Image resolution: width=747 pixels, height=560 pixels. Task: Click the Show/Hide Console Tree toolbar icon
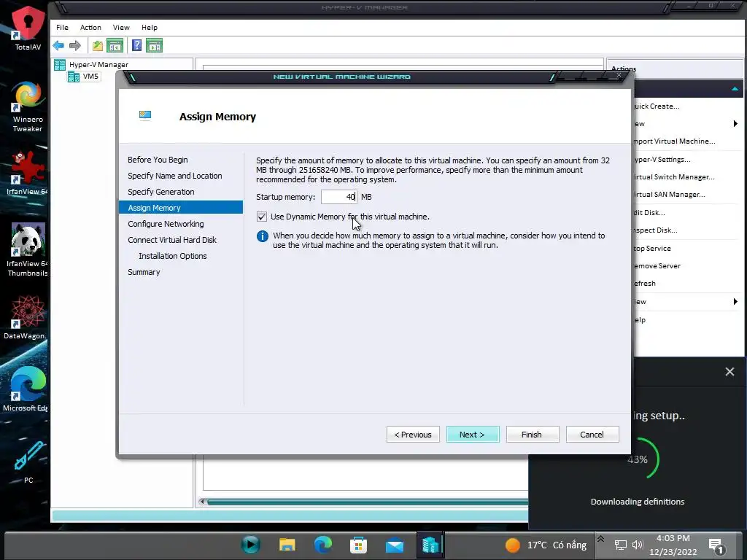point(115,46)
